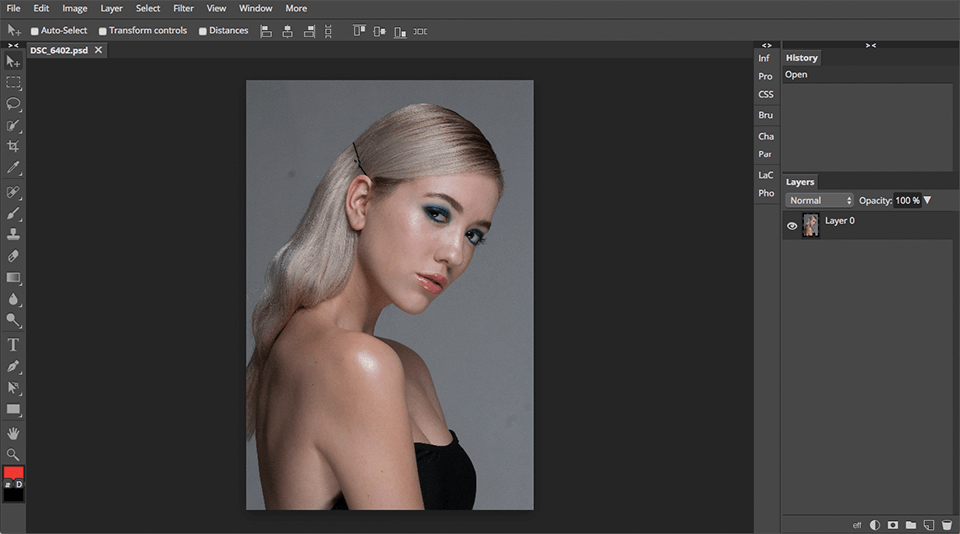
Task: Select the Lasso tool
Action: tap(14, 104)
